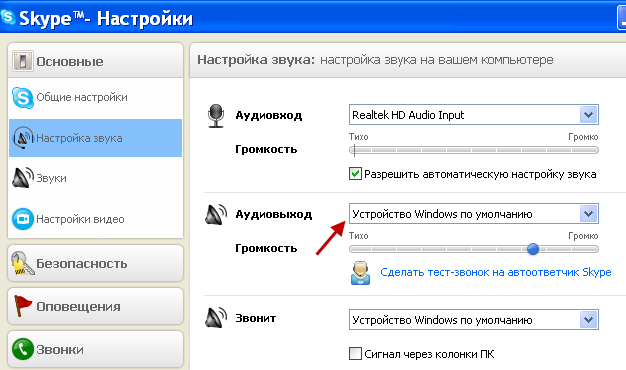626x370 pixels.
Task: Open the Аудиовыход device dropdown arrow
Action: pyautogui.click(x=588, y=214)
